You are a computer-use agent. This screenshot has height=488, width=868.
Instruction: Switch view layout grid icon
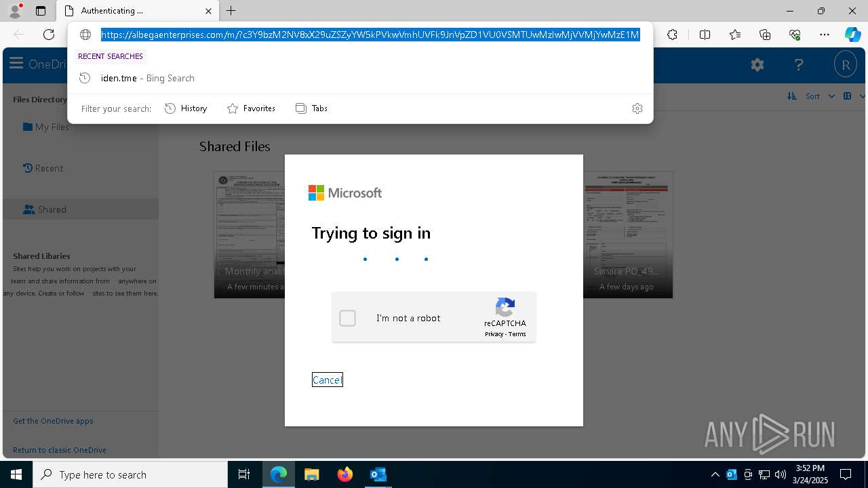847,96
